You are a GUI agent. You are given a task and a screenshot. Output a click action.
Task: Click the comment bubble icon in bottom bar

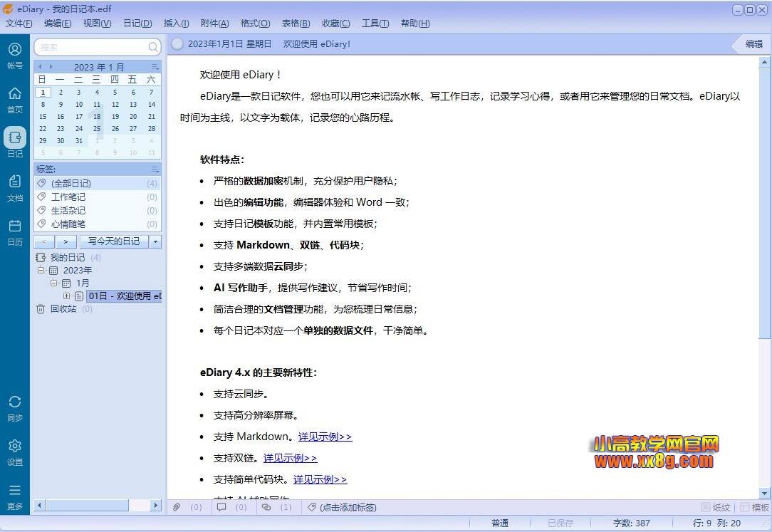coord(221,507)
